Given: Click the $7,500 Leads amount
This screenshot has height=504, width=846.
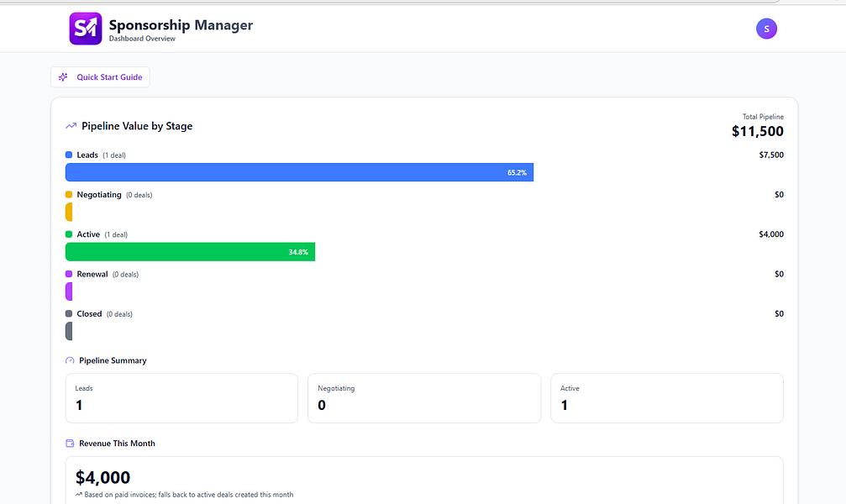Looking at the screenshot, I should pyautogui.click(x=771, y=155).
